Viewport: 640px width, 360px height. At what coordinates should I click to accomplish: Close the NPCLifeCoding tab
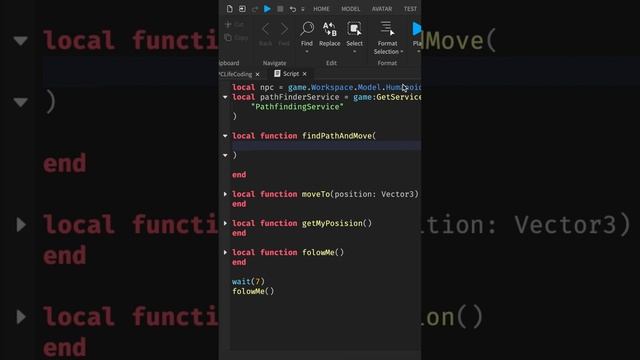[257, 74]
